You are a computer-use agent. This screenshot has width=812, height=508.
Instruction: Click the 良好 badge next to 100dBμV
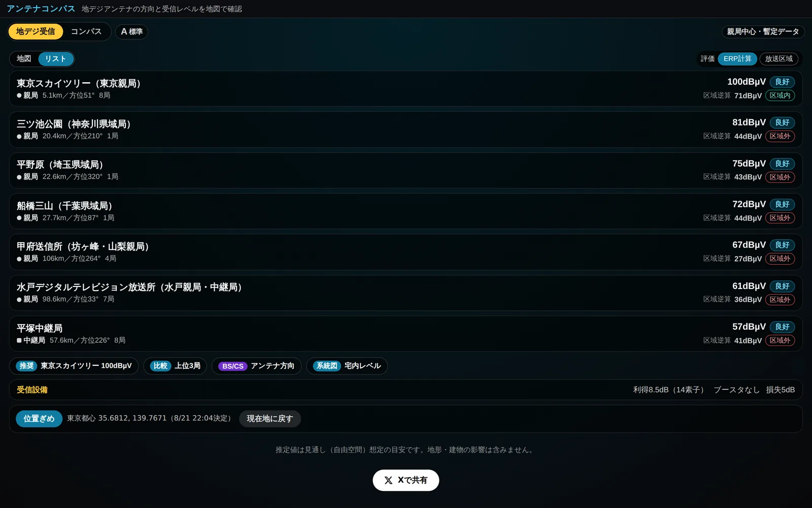(x=782, y=82)
